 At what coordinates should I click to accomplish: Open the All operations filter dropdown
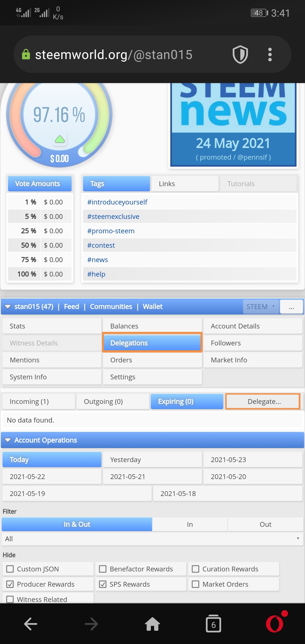coord(152,539)
